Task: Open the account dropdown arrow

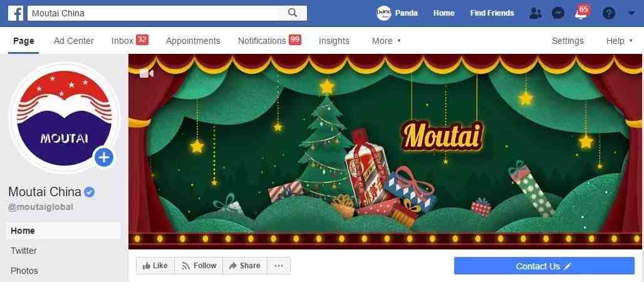Action: tap(631, 13)
